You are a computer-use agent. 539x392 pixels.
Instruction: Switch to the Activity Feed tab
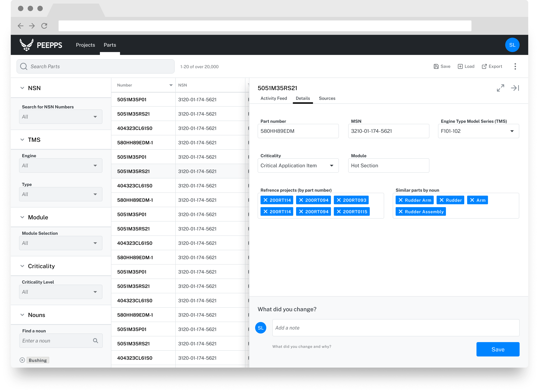[x=273, y=98]
